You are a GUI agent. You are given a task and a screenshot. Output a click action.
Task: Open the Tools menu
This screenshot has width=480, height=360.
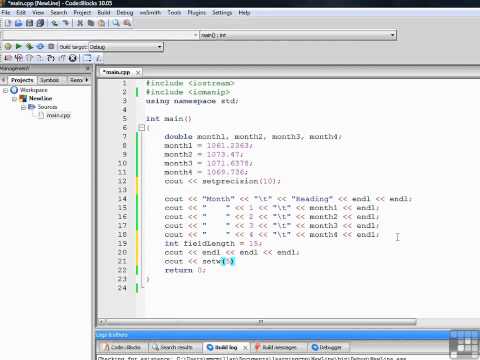coord(174,13)
